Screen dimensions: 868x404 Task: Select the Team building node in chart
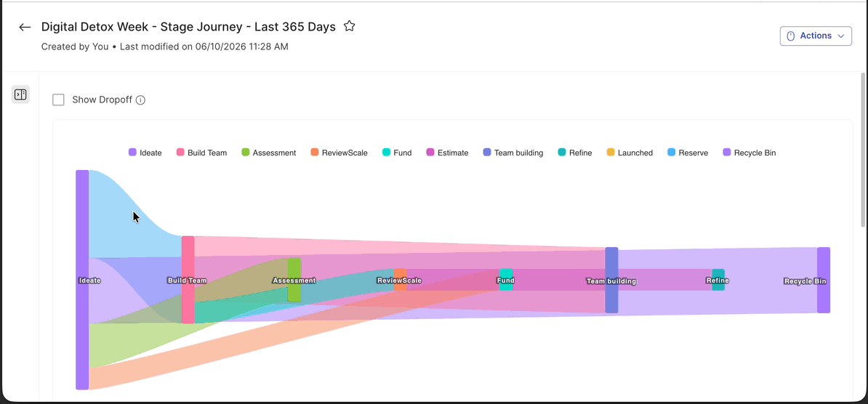click(611, 280)
